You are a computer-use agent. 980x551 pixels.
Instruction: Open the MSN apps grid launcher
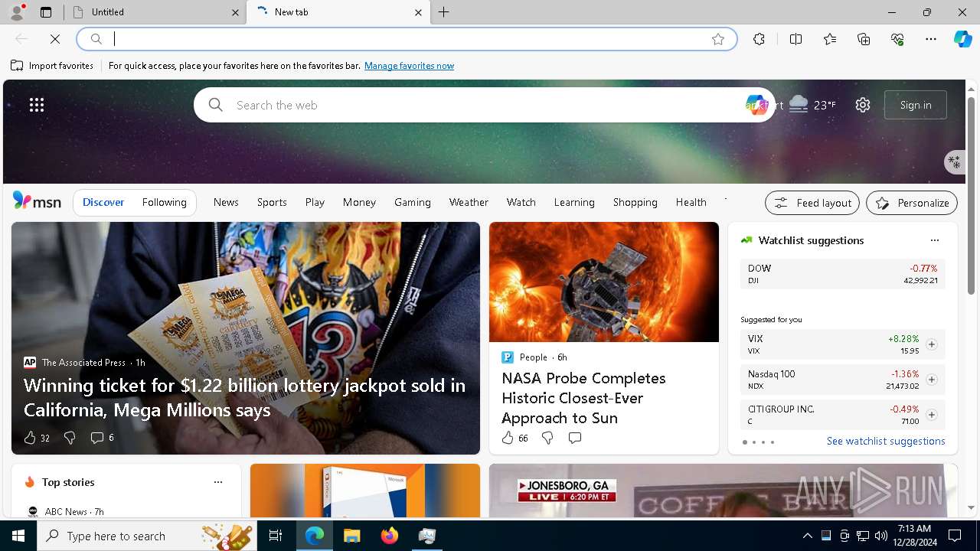(x=37, y=105)
